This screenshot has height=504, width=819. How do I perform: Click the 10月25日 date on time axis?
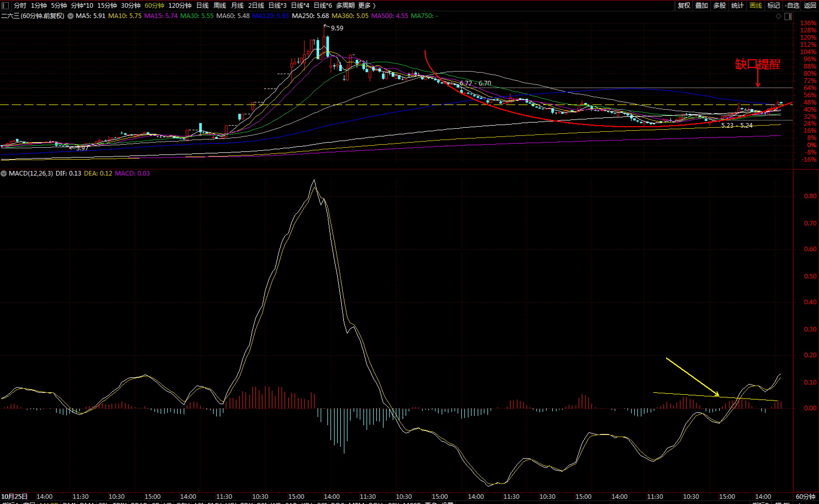click(14, 497)
